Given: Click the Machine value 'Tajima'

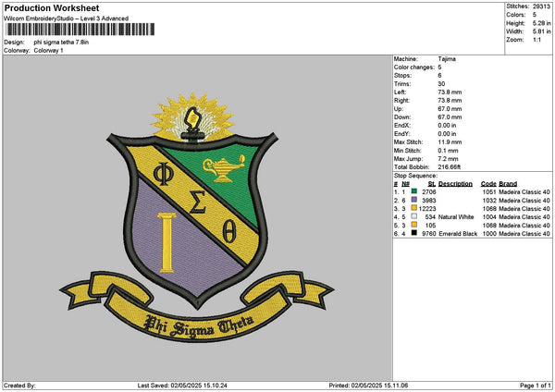Looking at the screenshot, I should tap(447, 59).
